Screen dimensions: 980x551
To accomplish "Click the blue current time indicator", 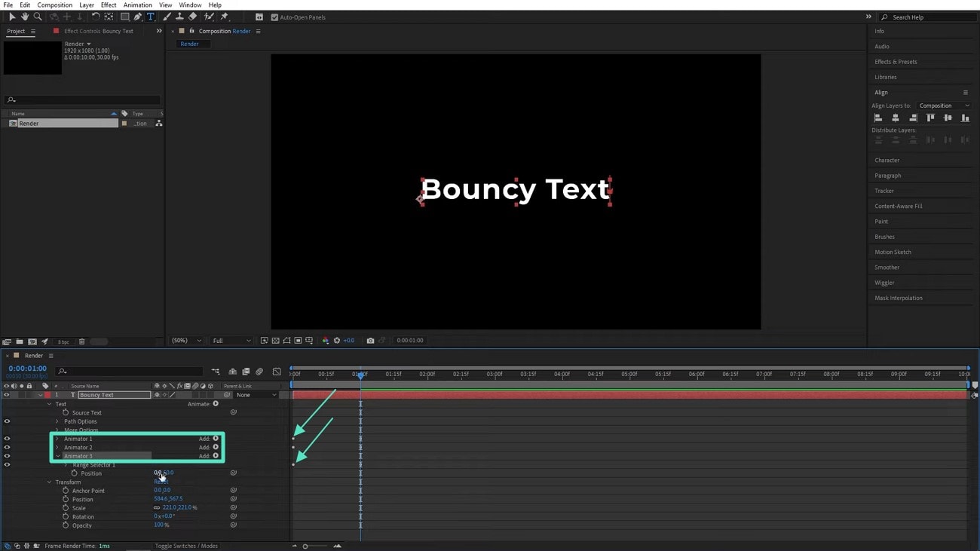I will click(x=360, y=375).
